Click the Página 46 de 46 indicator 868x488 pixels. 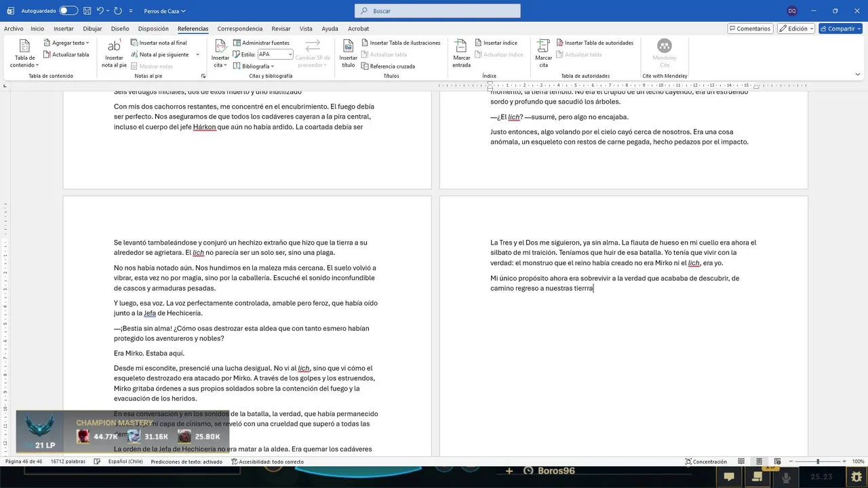[24, 462]
